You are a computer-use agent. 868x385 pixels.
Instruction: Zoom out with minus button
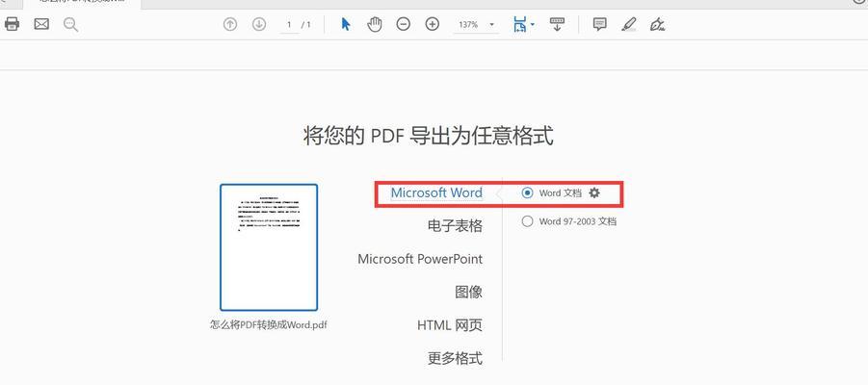pyautogui.click(x=404, y=24)
